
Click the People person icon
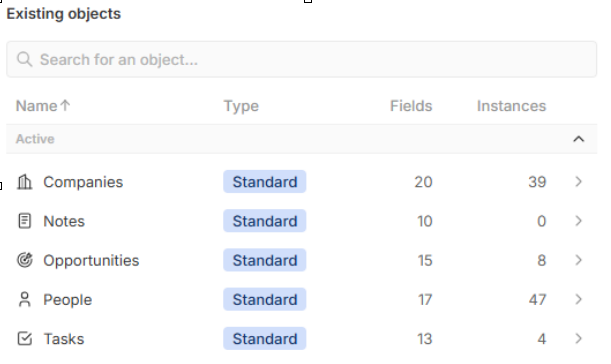(25, 299)
